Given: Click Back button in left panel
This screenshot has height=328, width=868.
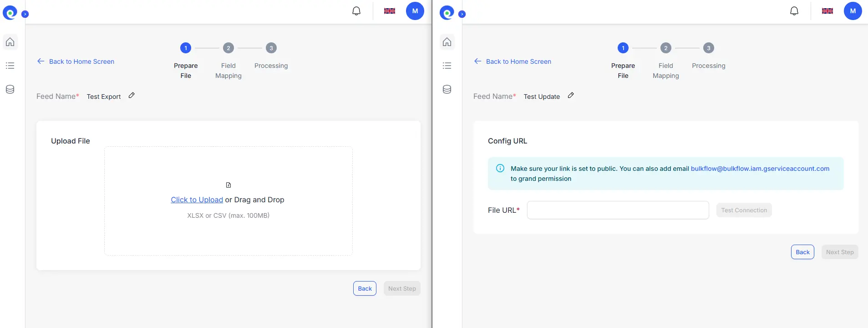Looking at the screenshot, I should [x=365, y=288].
